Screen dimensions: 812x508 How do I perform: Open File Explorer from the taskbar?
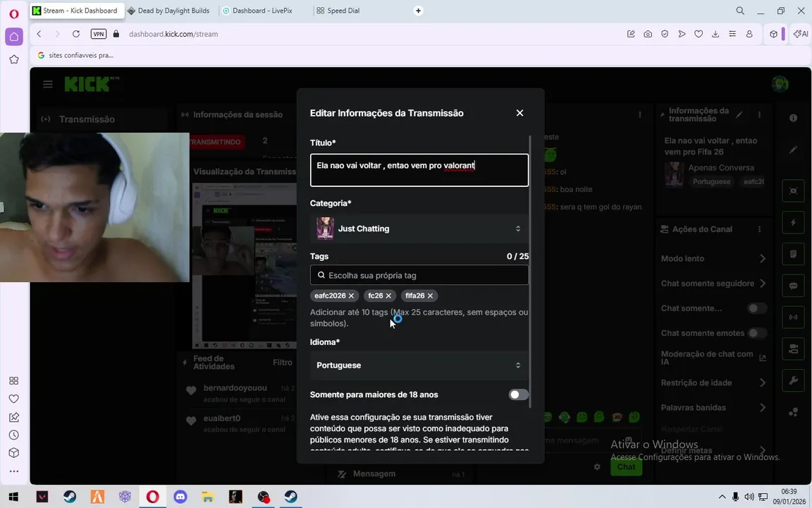[208, 497]
